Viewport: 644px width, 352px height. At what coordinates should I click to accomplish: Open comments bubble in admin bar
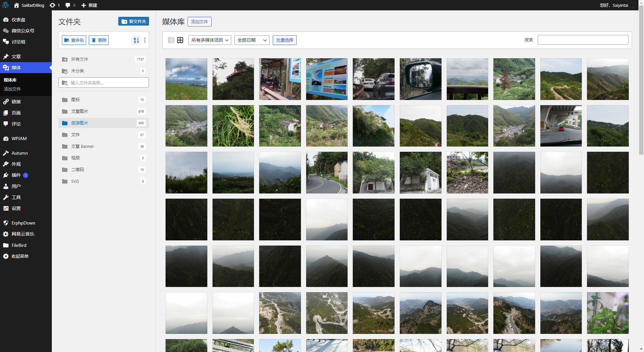pos(70,5)
